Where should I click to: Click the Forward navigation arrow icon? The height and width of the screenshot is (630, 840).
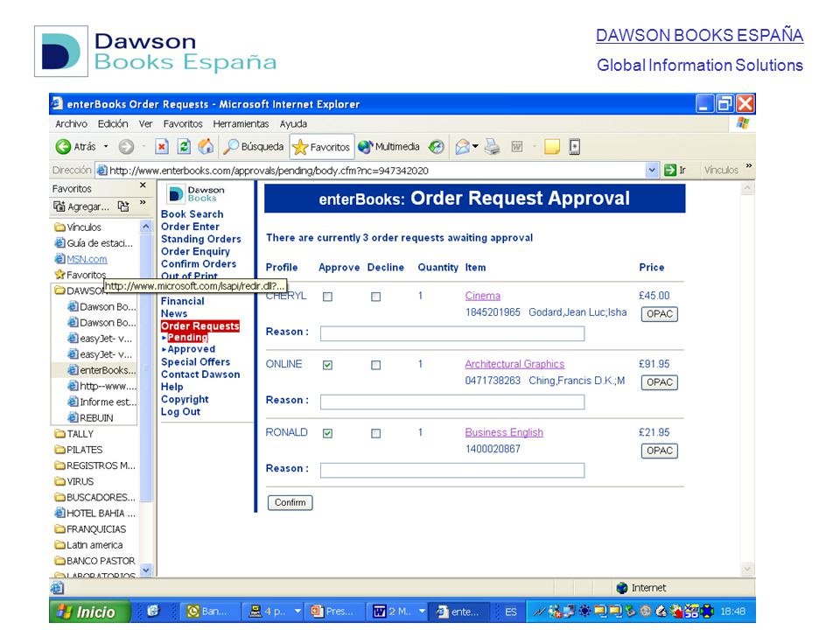tap(126, 146)
